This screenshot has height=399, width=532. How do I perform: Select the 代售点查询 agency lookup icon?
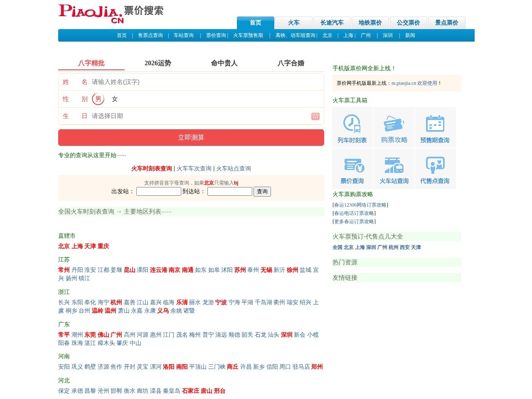click(436, 168)
